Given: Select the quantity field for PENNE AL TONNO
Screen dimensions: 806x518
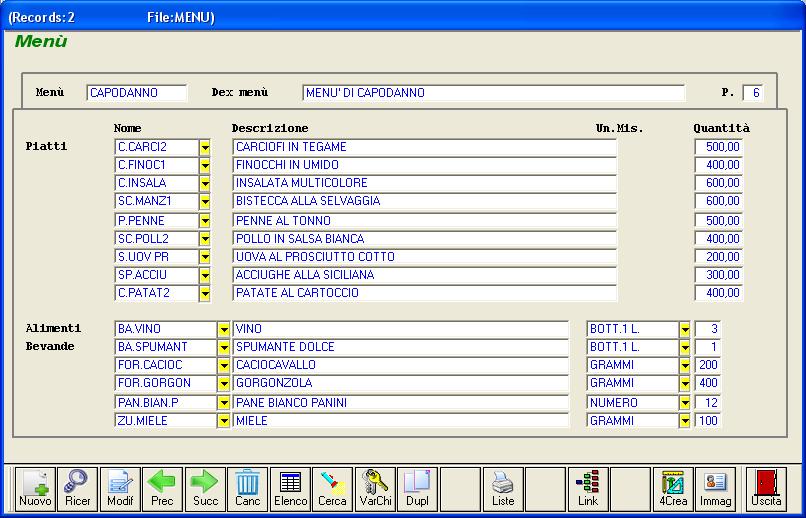Looking at the screenshot, I should coord(719,221).
